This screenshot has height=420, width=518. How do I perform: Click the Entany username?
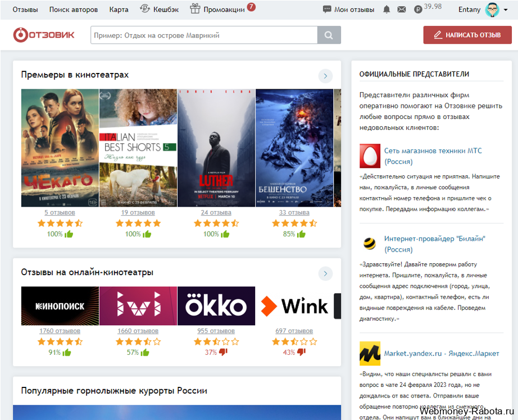click(x=469, y=10)
